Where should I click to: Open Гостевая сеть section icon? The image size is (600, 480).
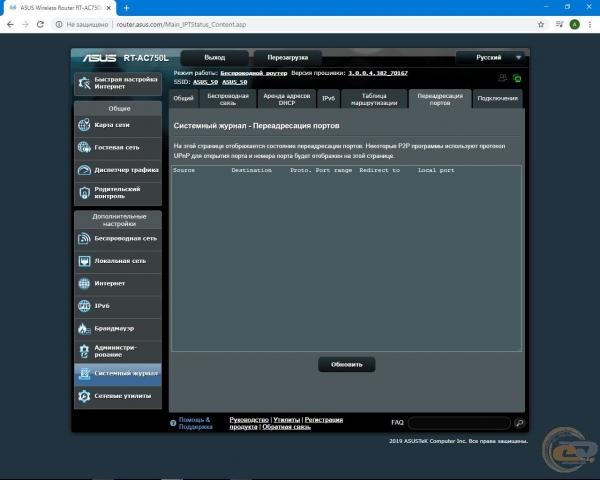pos(84,148)
